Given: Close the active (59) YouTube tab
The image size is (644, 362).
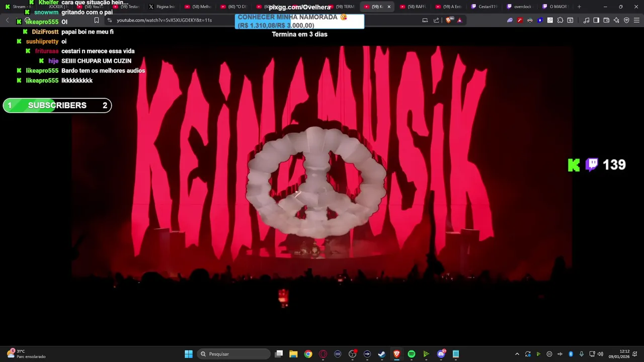Looking at the screenshot, I should coord(389,7).
